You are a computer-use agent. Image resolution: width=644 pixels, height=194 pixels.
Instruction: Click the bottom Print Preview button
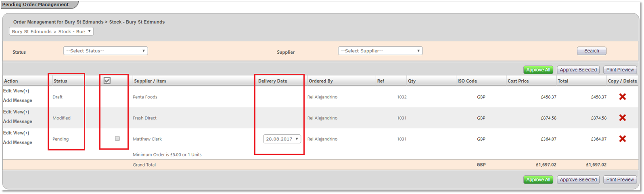(620, 180)
